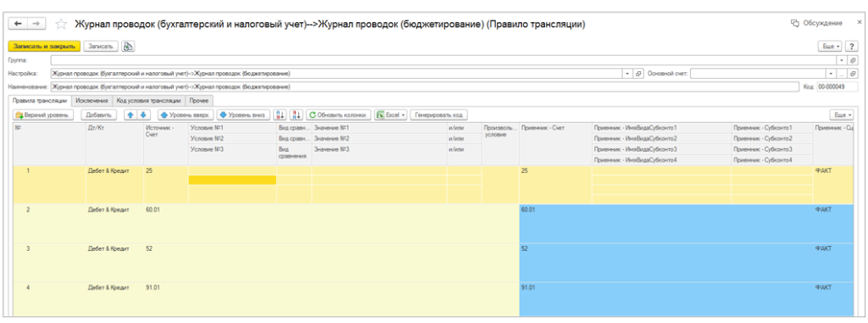The image size is (868, 323).
Task: Expand the Группа dropdown arrow
Action: coord(842,60)
